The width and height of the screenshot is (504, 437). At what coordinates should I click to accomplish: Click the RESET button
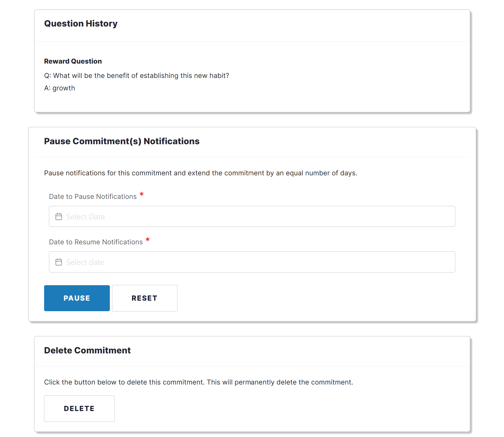(x=145, y=298)
